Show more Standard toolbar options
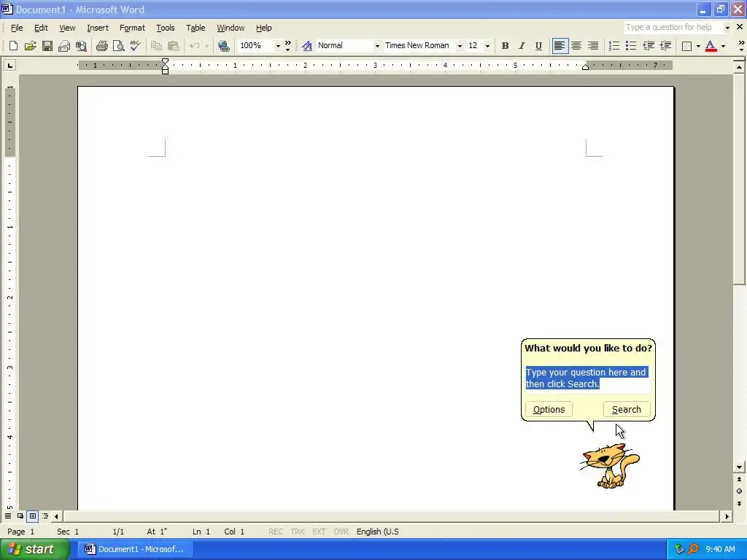This screenshot has width=747, height=560. click(287, 46)
